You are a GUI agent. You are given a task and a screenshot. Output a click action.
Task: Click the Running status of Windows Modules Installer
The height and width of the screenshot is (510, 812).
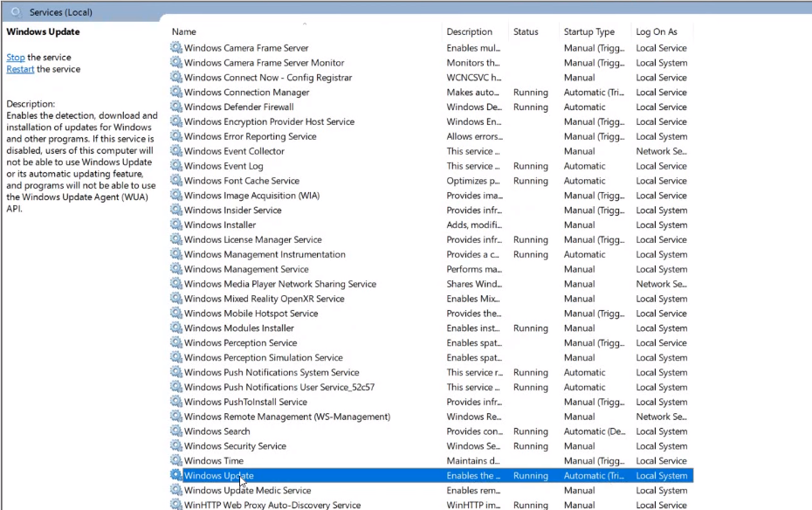530,328
